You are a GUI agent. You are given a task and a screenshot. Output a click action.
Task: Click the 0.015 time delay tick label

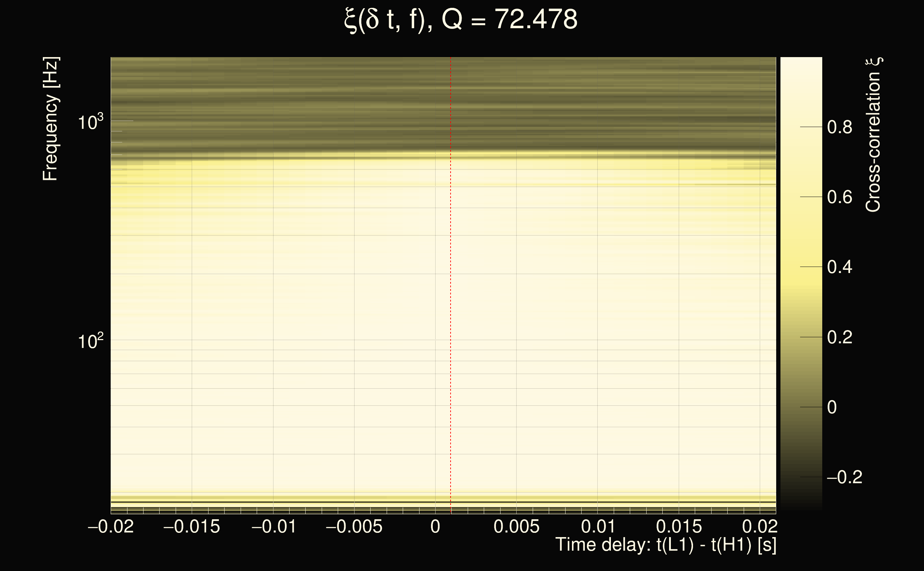tap(679, 527)
